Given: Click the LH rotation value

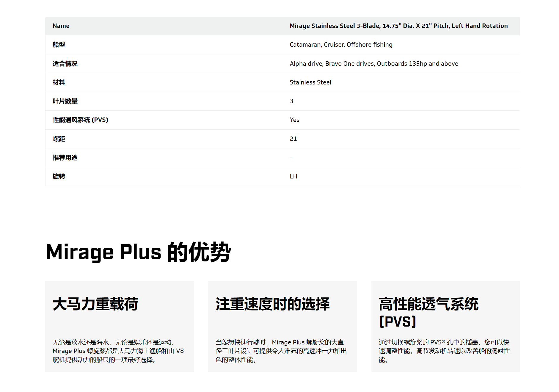Looking at the screenshot, I should pos(293,176).
